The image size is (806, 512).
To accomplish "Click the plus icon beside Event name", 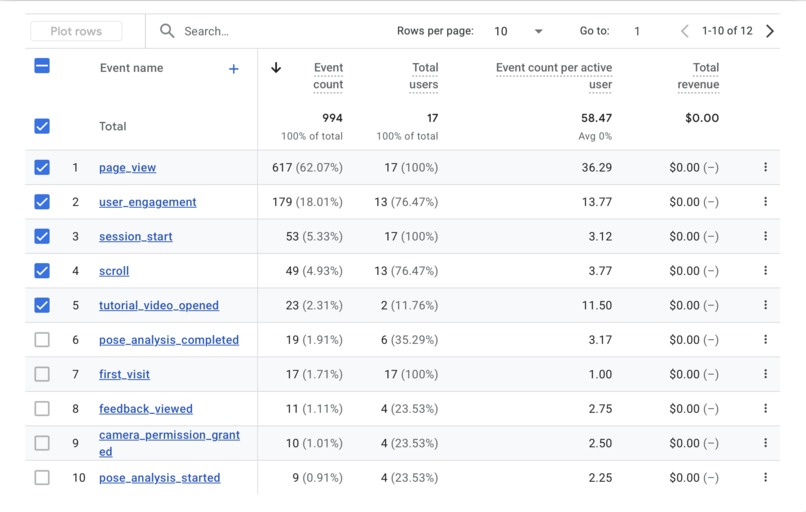I will tap(233, 69).
